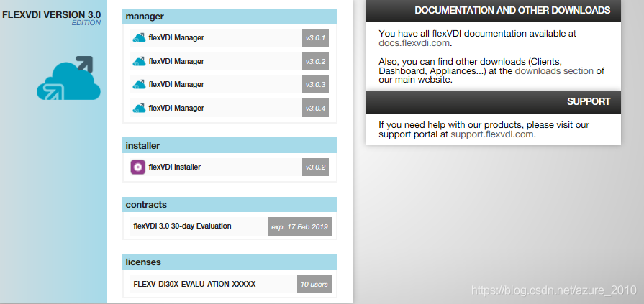
Task: Click the licenses section header
Action: [230, 262]
